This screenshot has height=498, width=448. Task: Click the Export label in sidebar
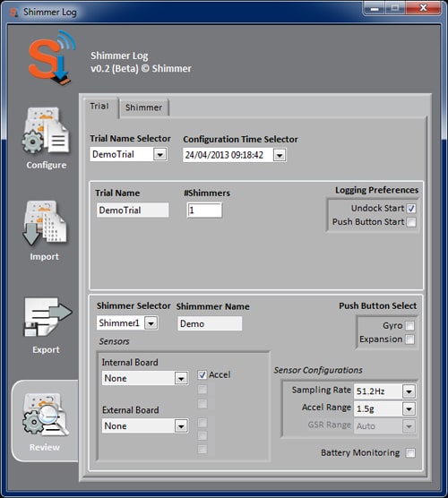point(46,349)
